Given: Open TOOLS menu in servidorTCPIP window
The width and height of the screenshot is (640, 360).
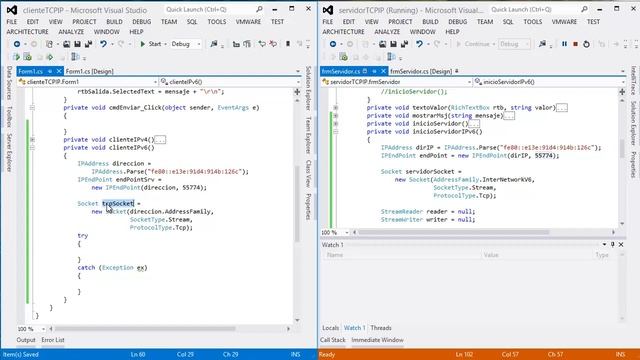Looking at the screenshot, I should pyautogui.click(x=533, y=22).
